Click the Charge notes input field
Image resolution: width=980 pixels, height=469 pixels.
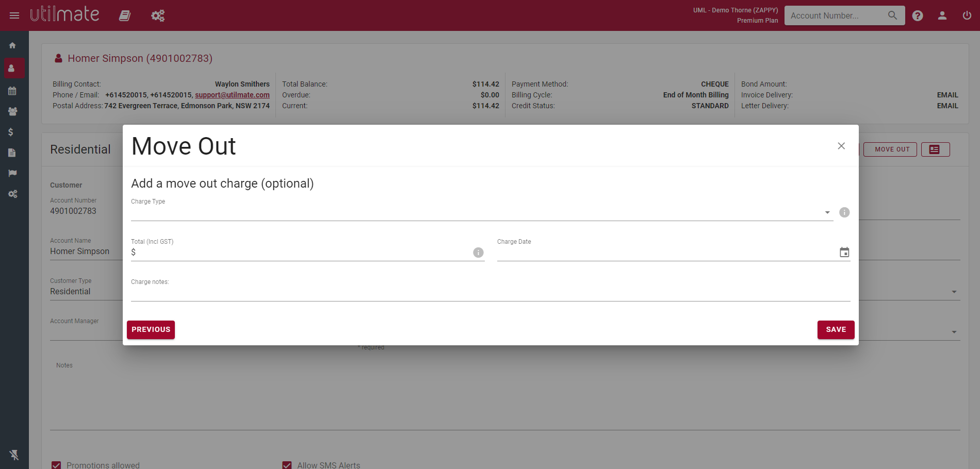(491, 293)
